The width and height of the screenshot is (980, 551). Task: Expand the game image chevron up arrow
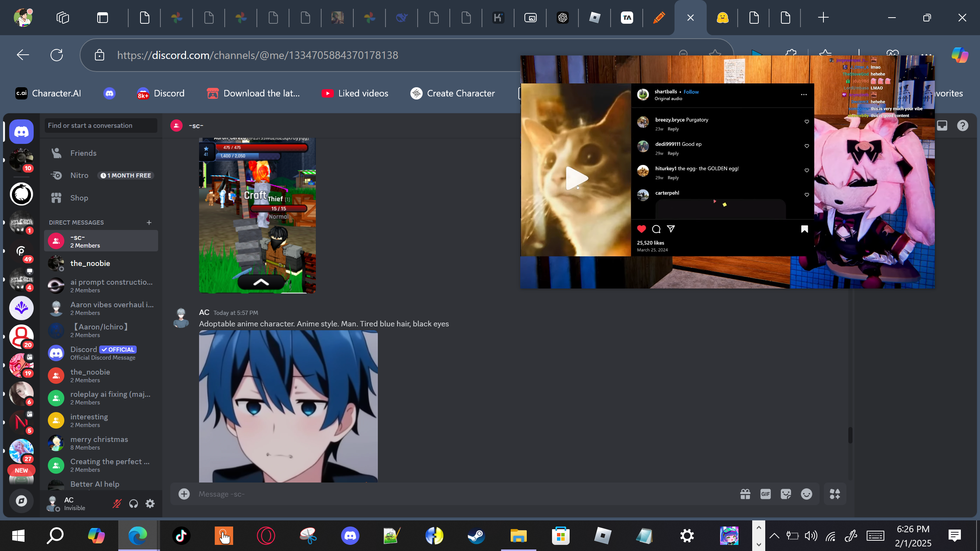[261, 282]
